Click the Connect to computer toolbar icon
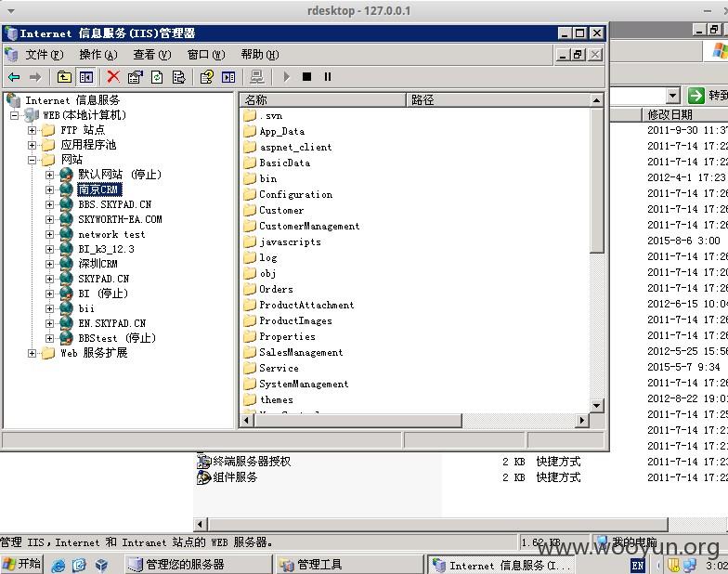 [256, 77]
